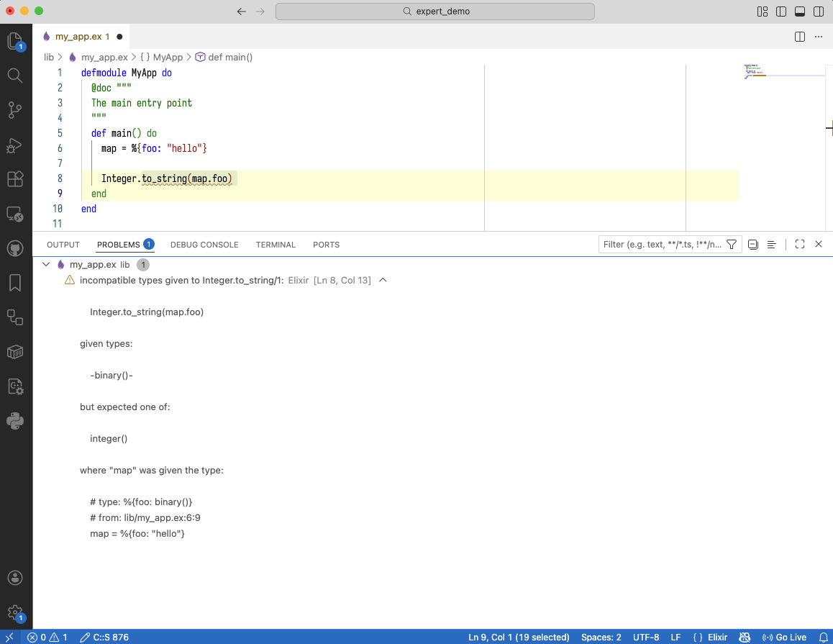The height and width of the screenshot is (644, 833).
Task: Collapse the incompatible types warning details
Action: pyautogui.click(x=382, y=280)
